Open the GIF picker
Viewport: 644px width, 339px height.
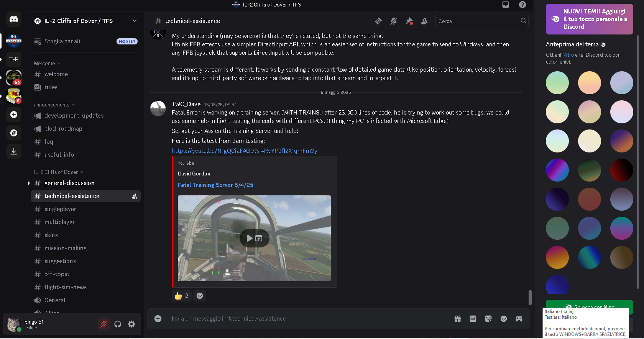(473, 319)
